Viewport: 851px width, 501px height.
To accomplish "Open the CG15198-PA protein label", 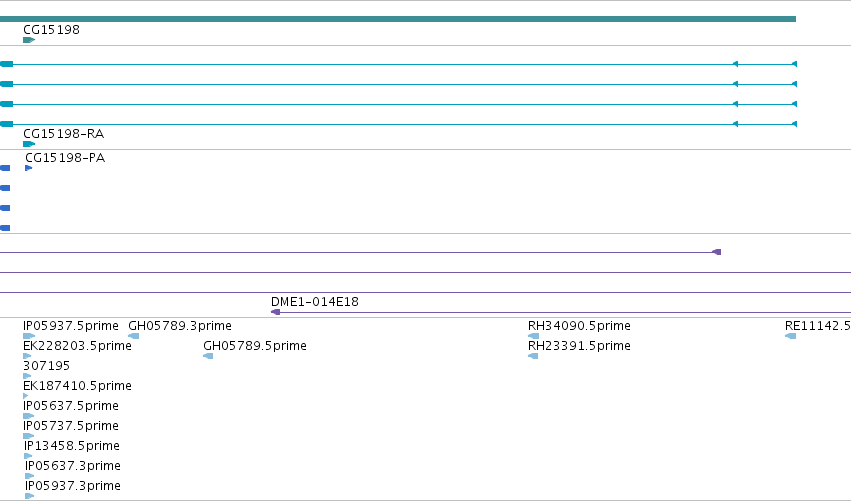I will (x=65, y=158).
